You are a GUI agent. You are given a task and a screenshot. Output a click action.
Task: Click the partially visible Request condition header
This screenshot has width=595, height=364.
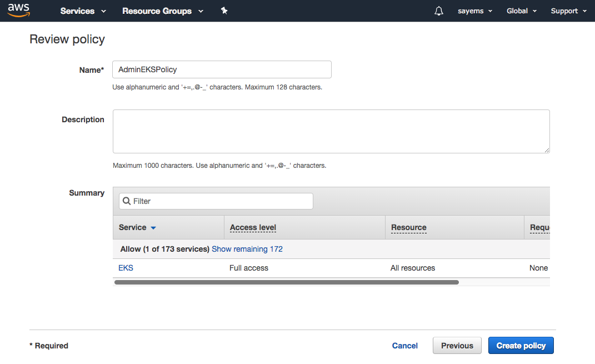pos(539,227)
